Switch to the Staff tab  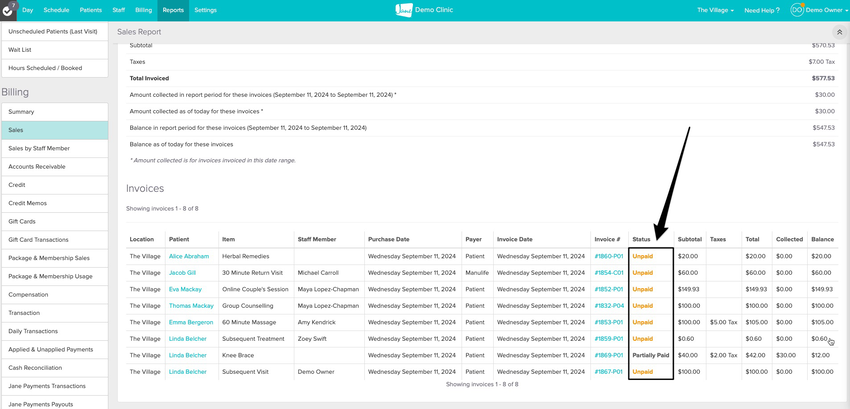(x=119, y=10)
